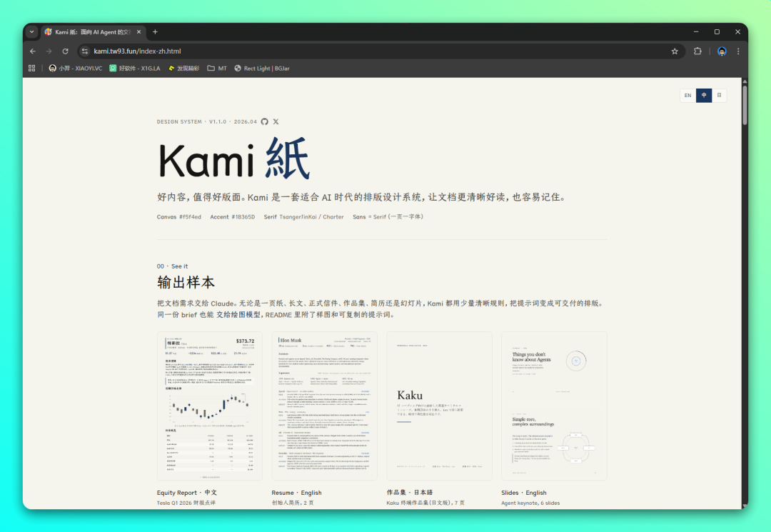
Task: Open the Kaku portfolio thumbnail
Action: (439, 406)
